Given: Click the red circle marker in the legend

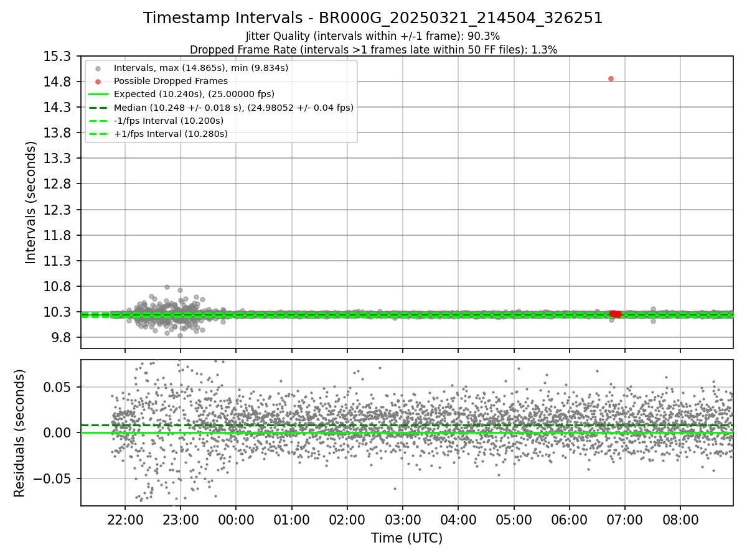Looking at the screenshot, I should coord(98,81).
